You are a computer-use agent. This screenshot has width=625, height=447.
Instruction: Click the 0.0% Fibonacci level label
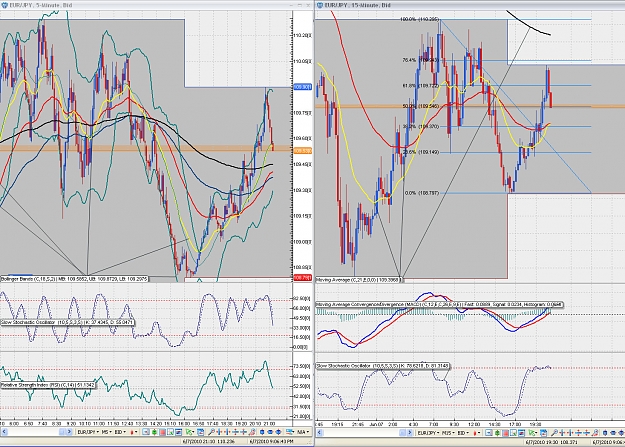[x=422, y=193]
